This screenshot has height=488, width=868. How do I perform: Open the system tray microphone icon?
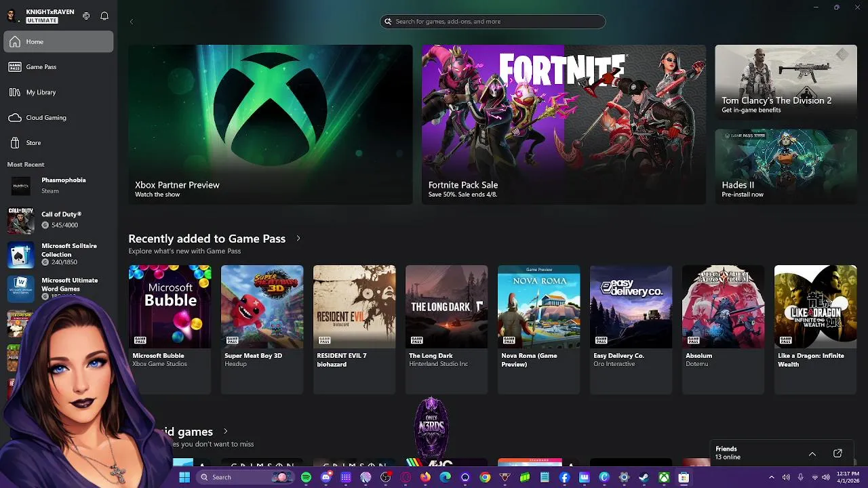tap(801, 477)
